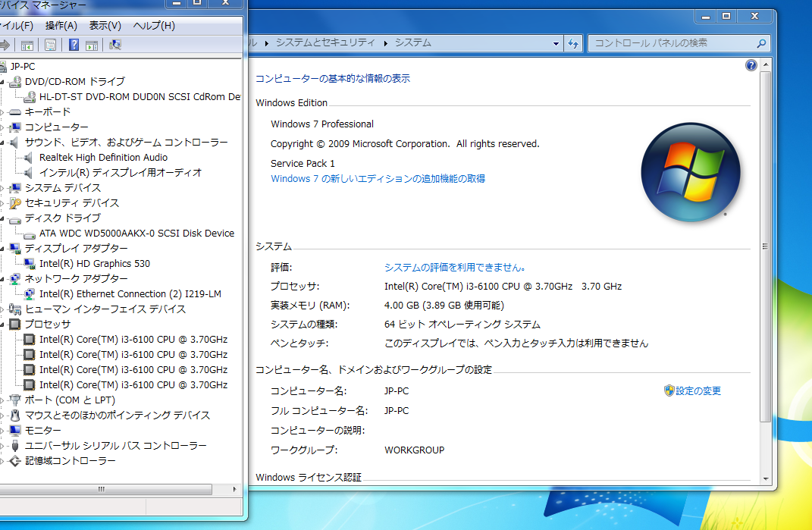This screenshot has height=530, width=812.
Task: Click the show/hide action pane toolbar icon
Action: (92, 45)
